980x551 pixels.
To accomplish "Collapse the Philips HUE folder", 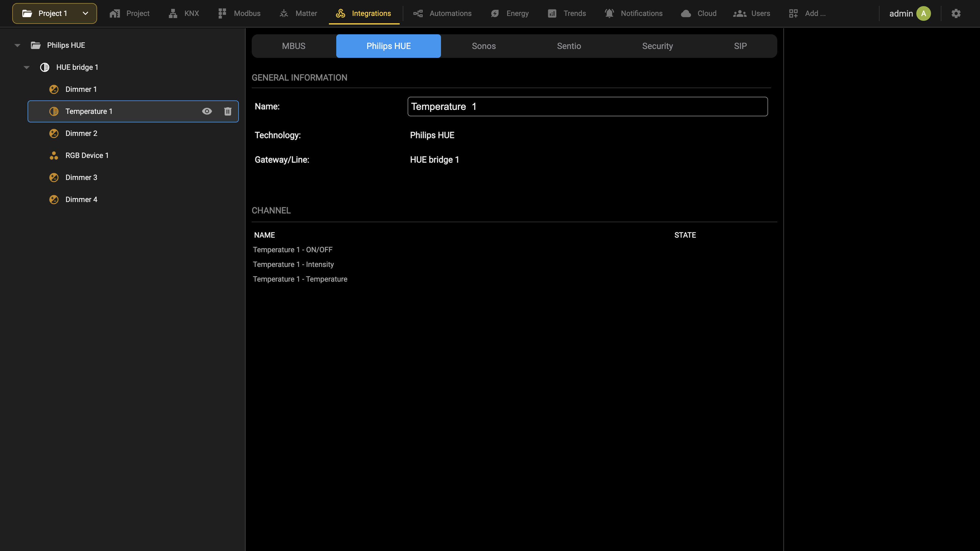I will click(x=17, y=45).
